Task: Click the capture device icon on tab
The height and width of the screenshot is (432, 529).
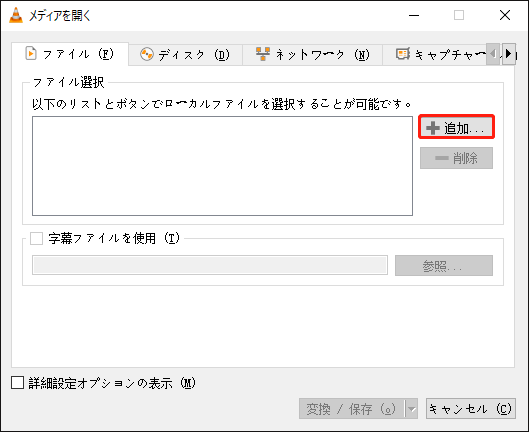Action: tap(402, 54)
